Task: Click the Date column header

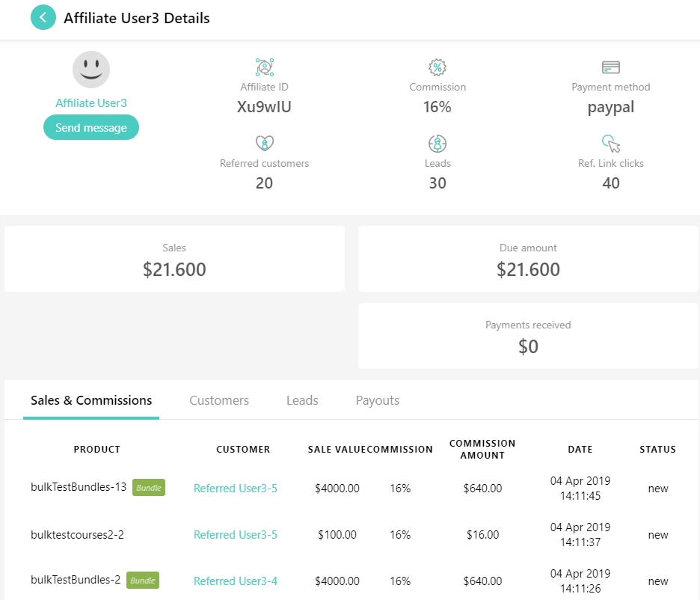Action: pos(580,450)
